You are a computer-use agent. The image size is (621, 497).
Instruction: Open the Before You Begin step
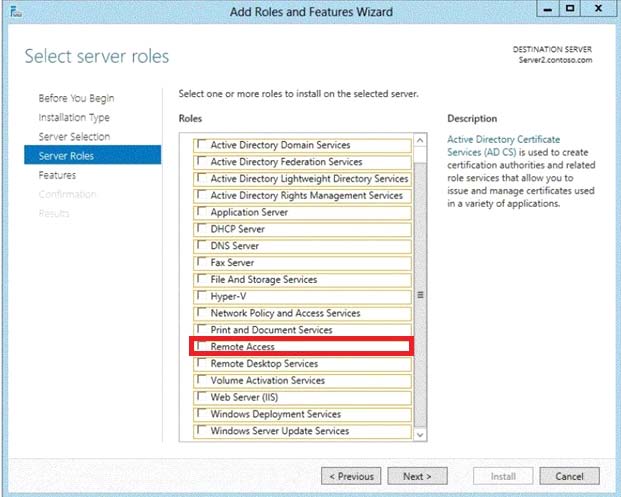click(x=76, y=98)
